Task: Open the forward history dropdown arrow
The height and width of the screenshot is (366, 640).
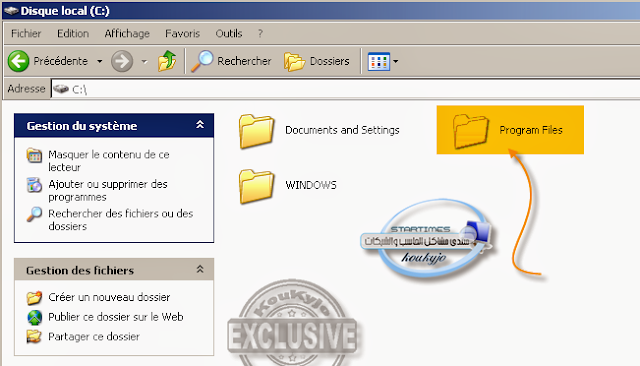Action: click(144, 62)
